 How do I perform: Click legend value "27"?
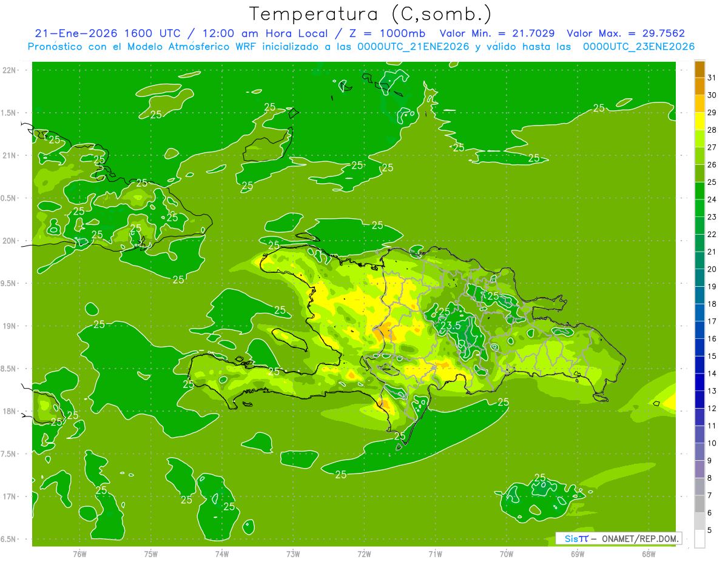click(x=712, y=147)
